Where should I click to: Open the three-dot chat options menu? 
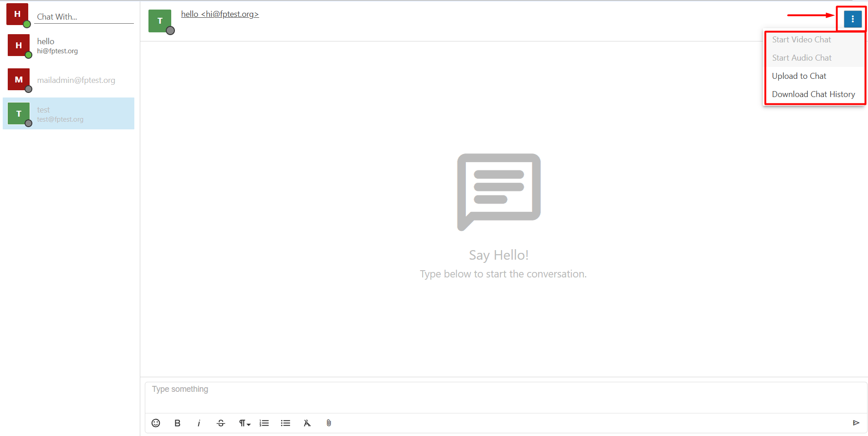coord(853,19)
